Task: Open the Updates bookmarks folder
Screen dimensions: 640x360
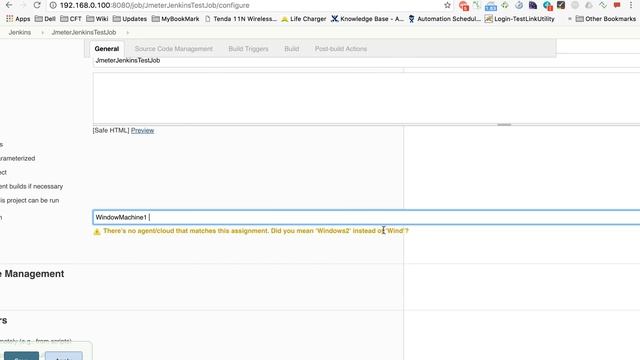Action: pos(130,19)
